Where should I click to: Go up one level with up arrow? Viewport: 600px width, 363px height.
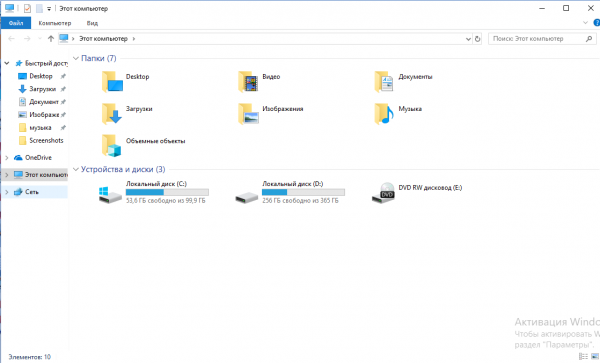coord(51,39)
